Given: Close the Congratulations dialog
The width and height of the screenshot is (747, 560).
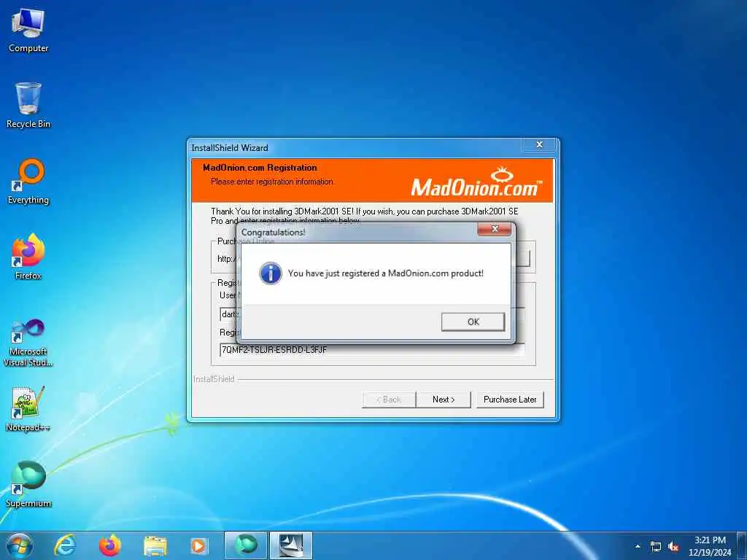Looking at the screenshot, I should 494,229.
